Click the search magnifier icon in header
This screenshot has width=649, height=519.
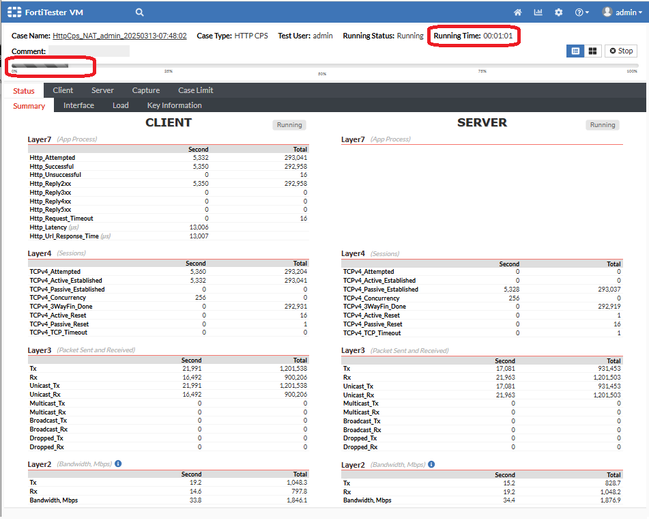click(x=139, y=12)
